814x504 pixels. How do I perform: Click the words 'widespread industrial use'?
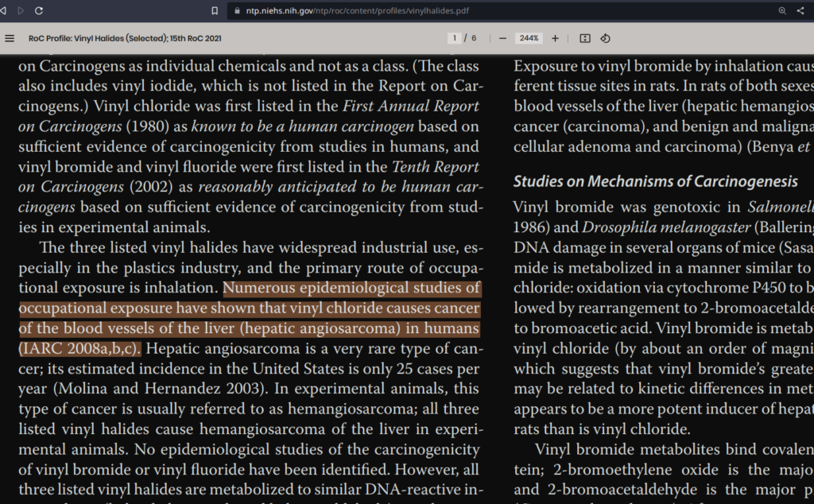tap(368, 247)
